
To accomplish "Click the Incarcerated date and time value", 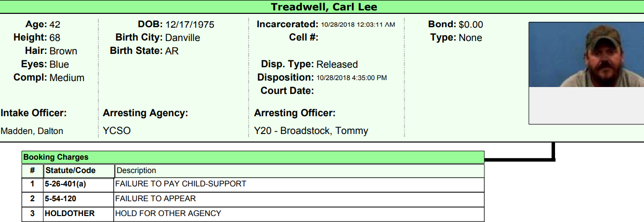I will (358, 25).
